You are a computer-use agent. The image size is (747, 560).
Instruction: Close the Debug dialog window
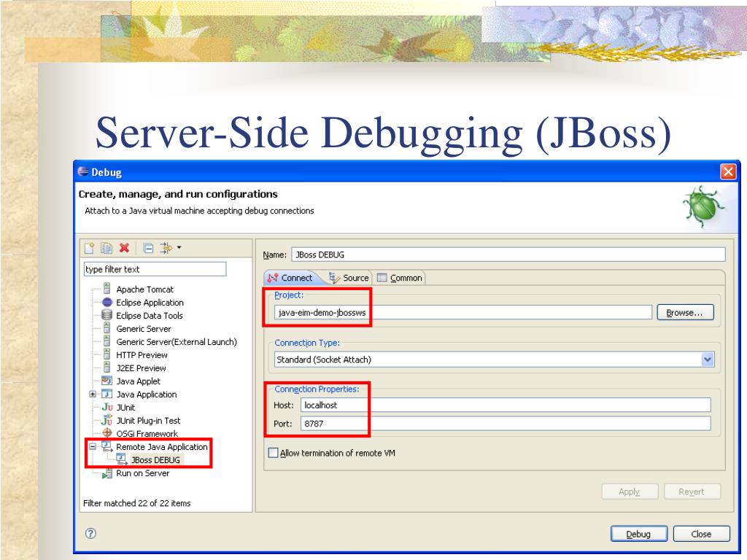pyautogui.click(x=729, y=171)
